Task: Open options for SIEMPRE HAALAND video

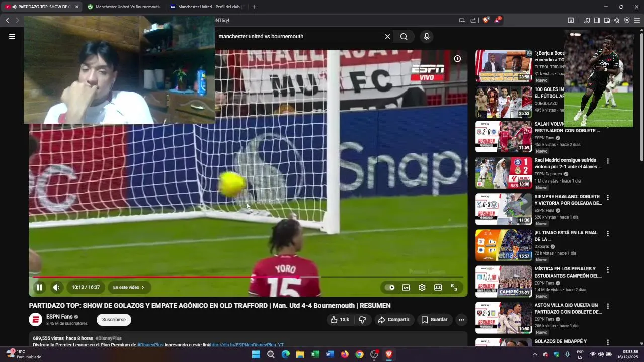Action: tap(608, 198)
